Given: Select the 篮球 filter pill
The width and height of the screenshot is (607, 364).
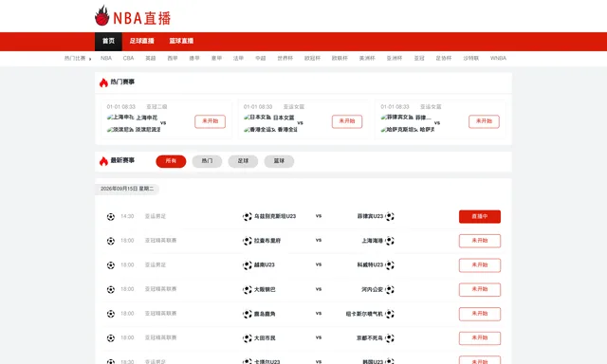Looking at the screenshot, I should [x=279, y=161].
